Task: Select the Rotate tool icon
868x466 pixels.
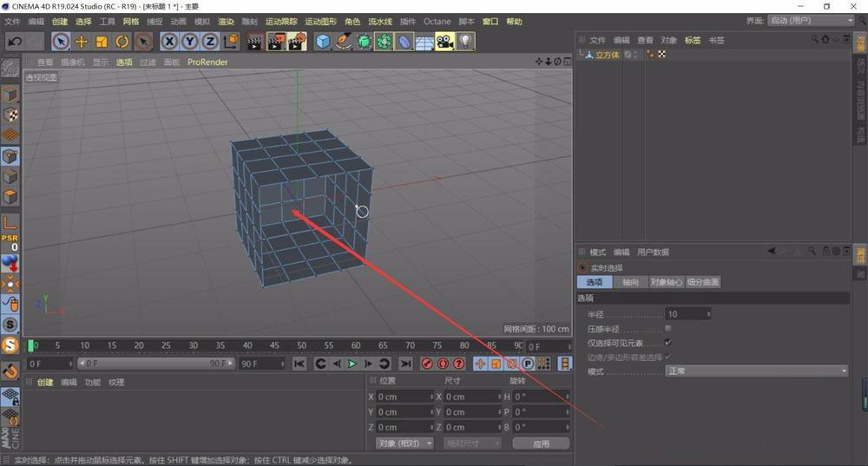Action: tap(122, 42)
